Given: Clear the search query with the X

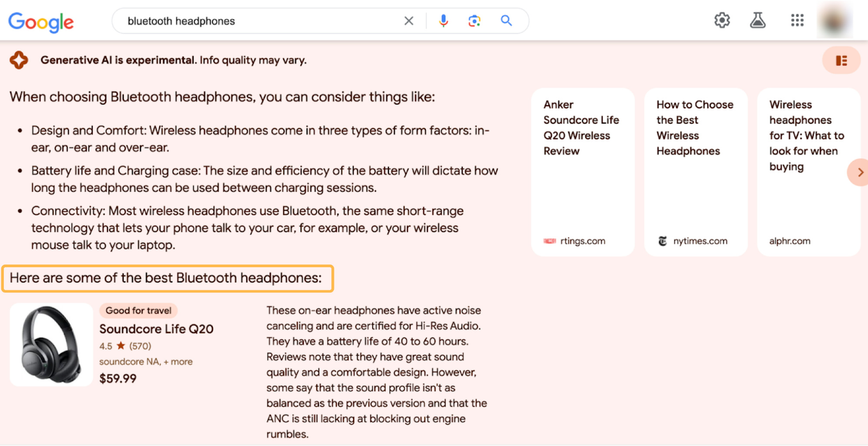Looking at the screenshot, I should (408, 20).
